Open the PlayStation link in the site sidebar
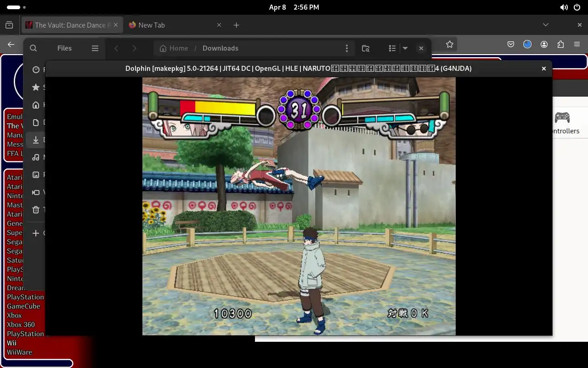Viewport: 588px width, 368px height. pyautogui.click(x=25, y=297)
